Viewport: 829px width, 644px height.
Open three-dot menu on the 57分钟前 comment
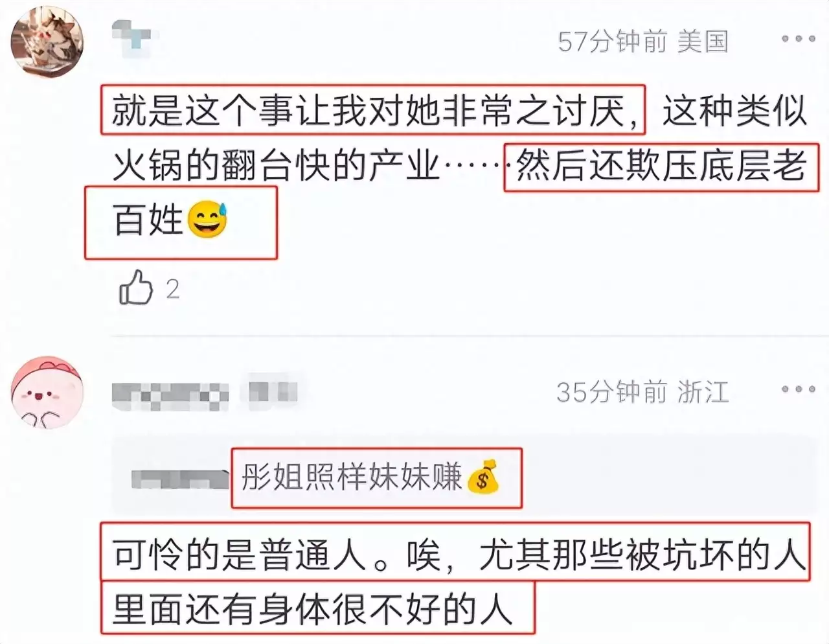(798, 39)
